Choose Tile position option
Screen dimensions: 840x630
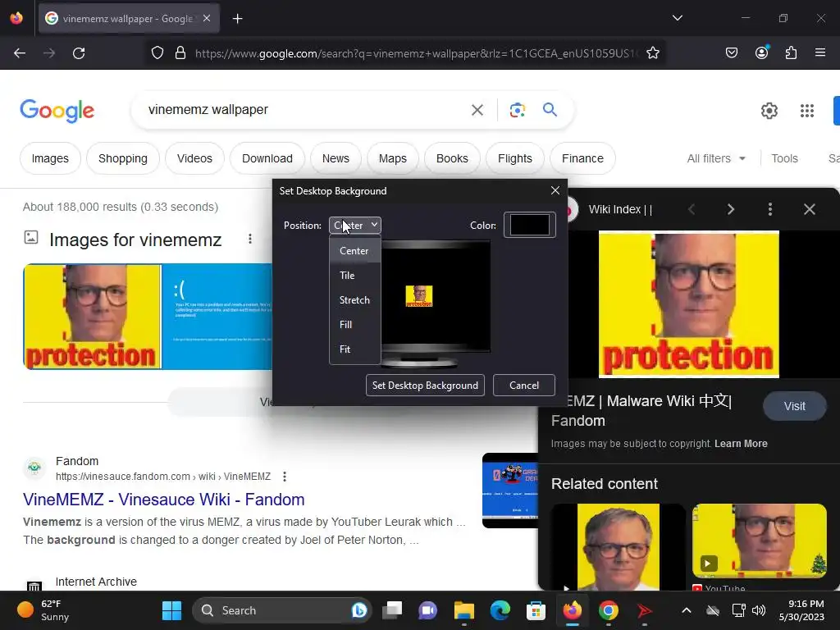(x=354, y=276)
